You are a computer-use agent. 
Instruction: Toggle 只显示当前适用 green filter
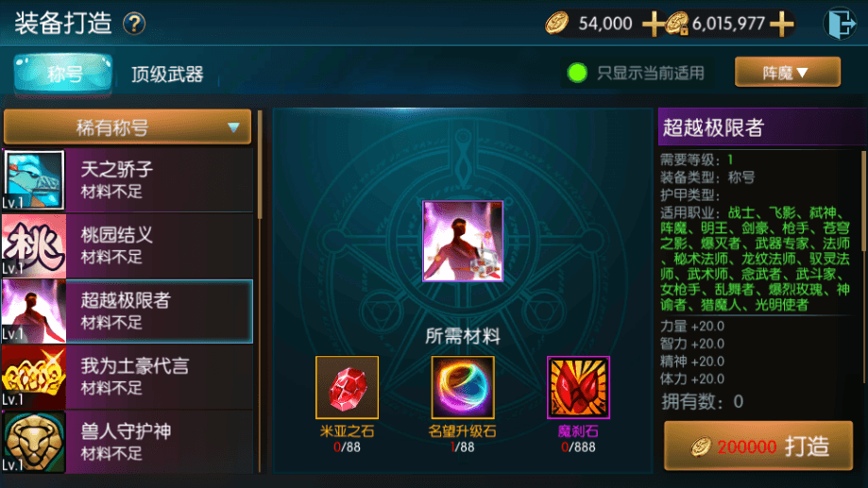pyautogui.click(x=577, y=73)
